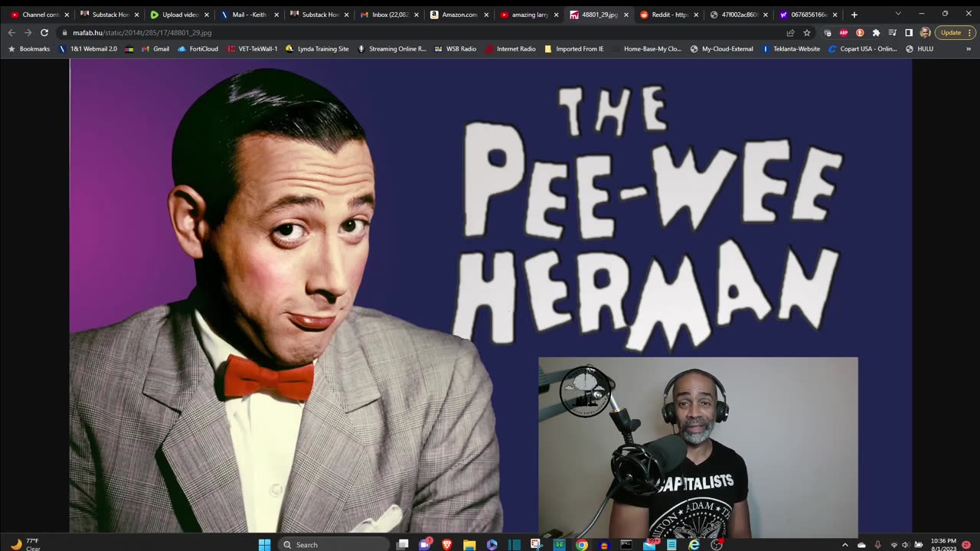Open the Windows Start menu
Viewport: 980px width, 551px height.
pyautogui.click(x=264, y=545)
